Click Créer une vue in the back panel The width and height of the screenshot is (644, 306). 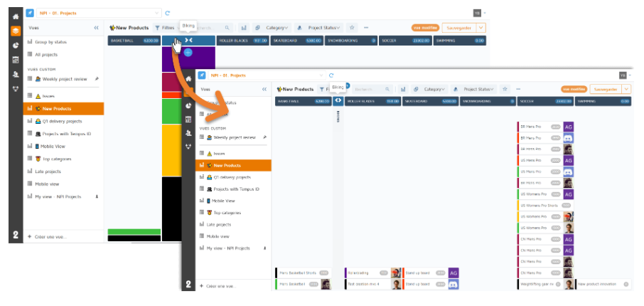click(x=50, y=236)
